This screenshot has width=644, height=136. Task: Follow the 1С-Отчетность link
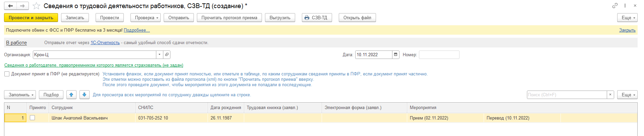pos(105,43)
